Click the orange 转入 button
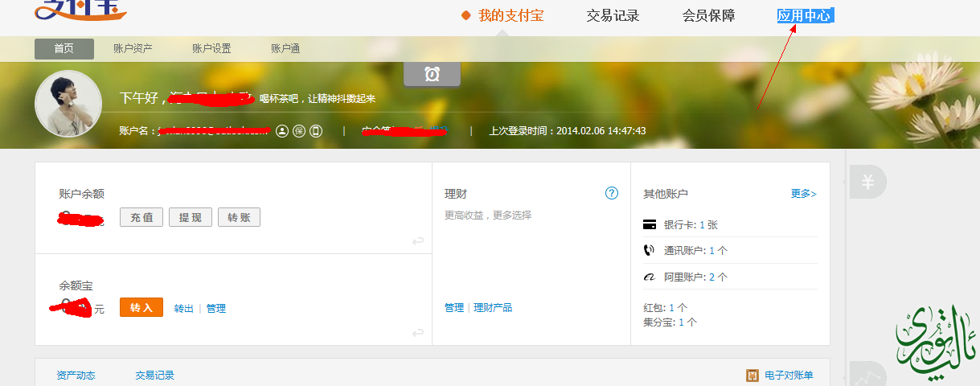Image resolution: width=980 pixels, height=386 pixels. [141, 307]
